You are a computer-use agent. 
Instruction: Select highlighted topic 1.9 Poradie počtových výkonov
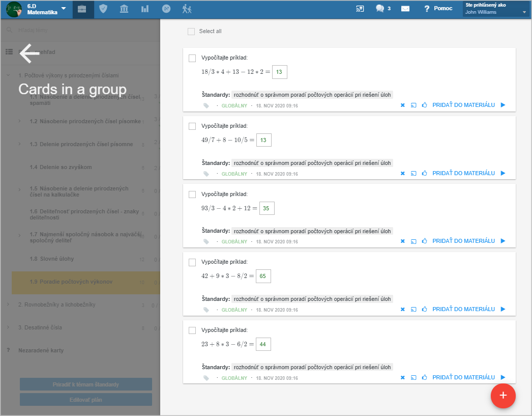click(x=86, y=283)
